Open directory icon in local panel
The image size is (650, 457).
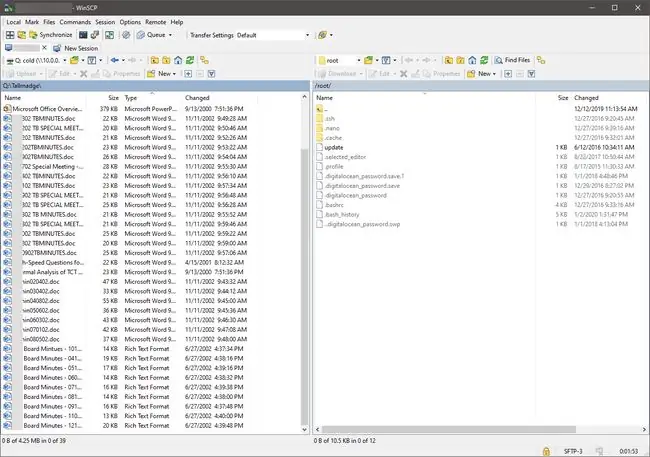click(x=74, y=61)
